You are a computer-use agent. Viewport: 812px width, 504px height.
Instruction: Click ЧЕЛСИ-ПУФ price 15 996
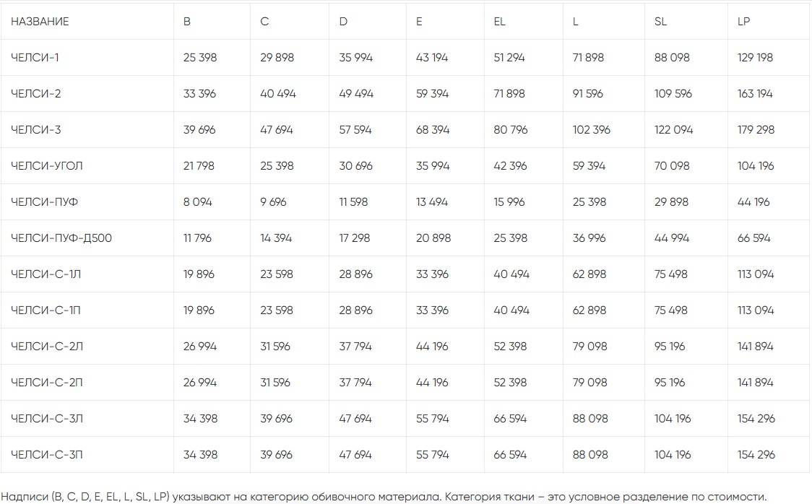coord(509,202)
